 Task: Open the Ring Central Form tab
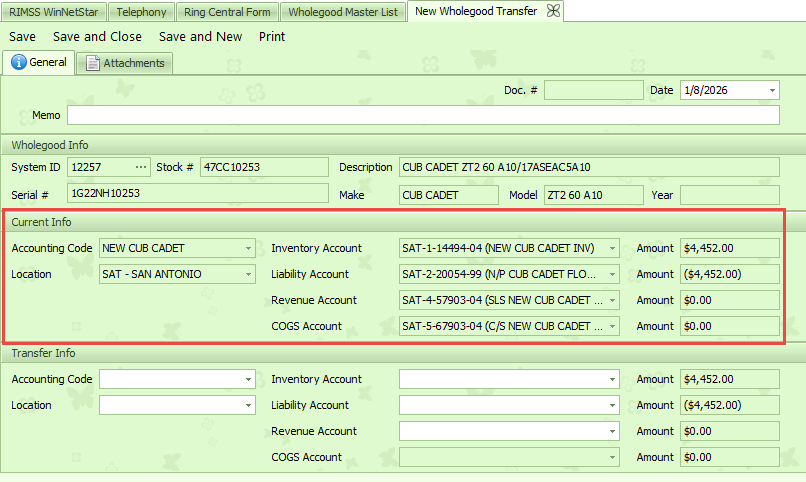[x=227, y=12]
